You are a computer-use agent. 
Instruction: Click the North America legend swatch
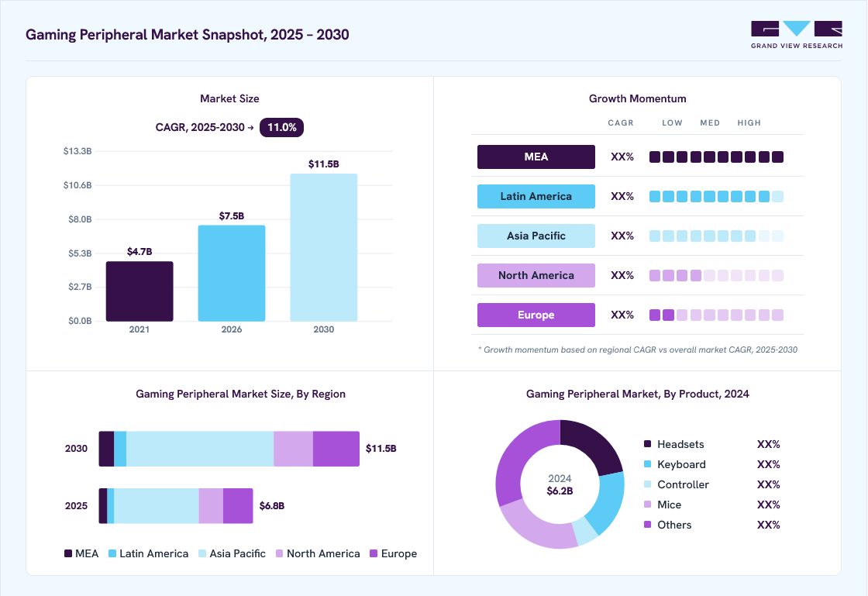coord(280,553)
